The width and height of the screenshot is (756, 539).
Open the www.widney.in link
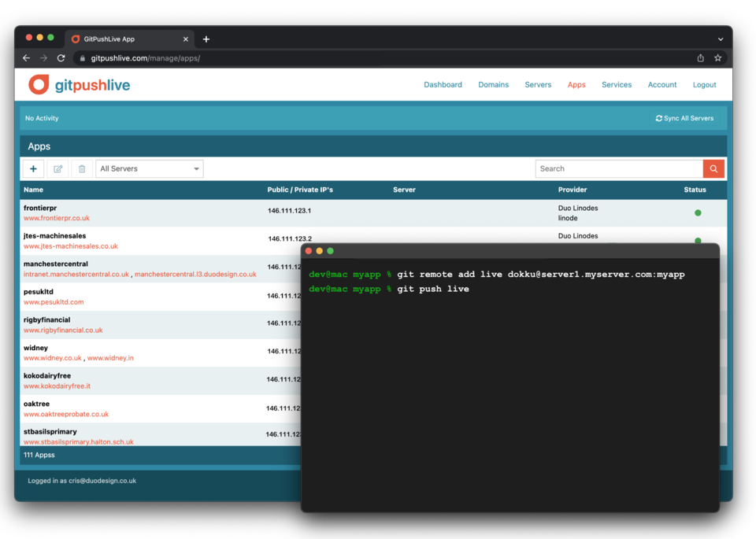[110, 358]
